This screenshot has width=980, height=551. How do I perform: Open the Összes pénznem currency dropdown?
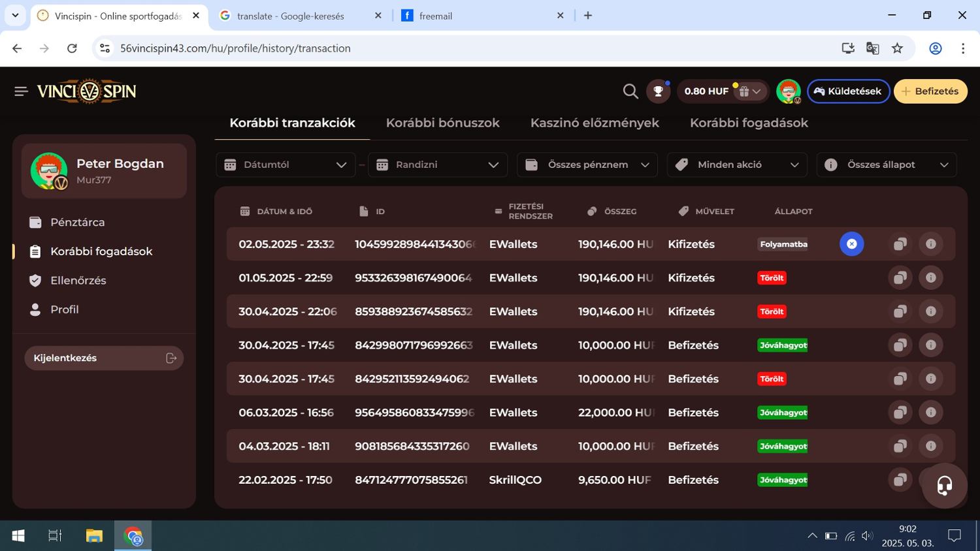click(x=587, y=165)
